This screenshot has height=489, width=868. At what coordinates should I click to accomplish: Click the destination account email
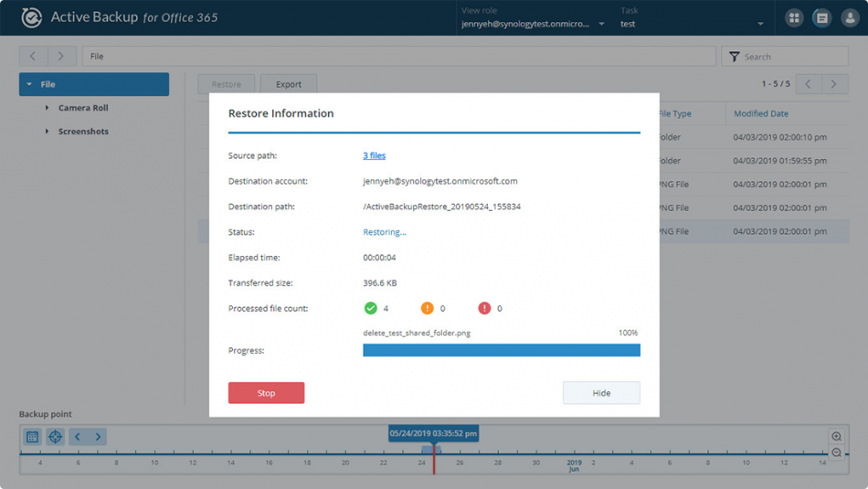[440, 181]
